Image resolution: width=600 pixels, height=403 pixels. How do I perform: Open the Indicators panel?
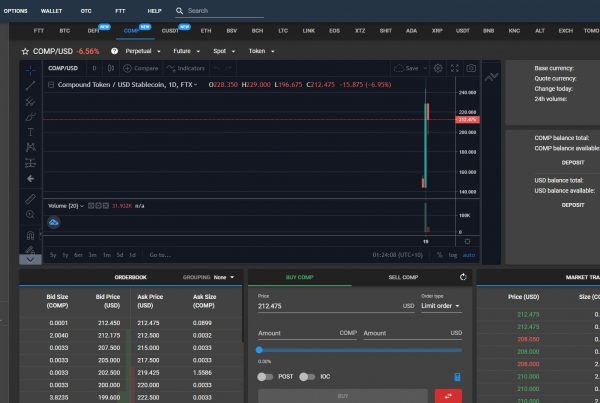click(x=186, y=68)
